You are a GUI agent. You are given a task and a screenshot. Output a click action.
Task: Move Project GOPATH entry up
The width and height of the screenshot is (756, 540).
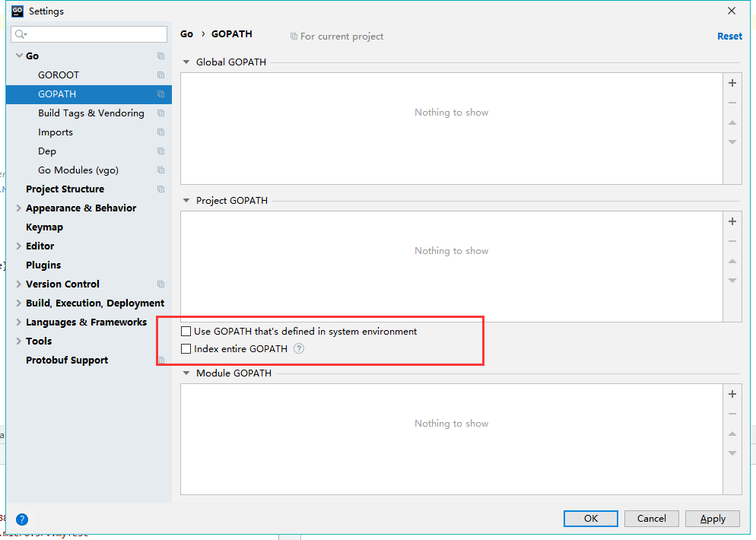(732, 261)
